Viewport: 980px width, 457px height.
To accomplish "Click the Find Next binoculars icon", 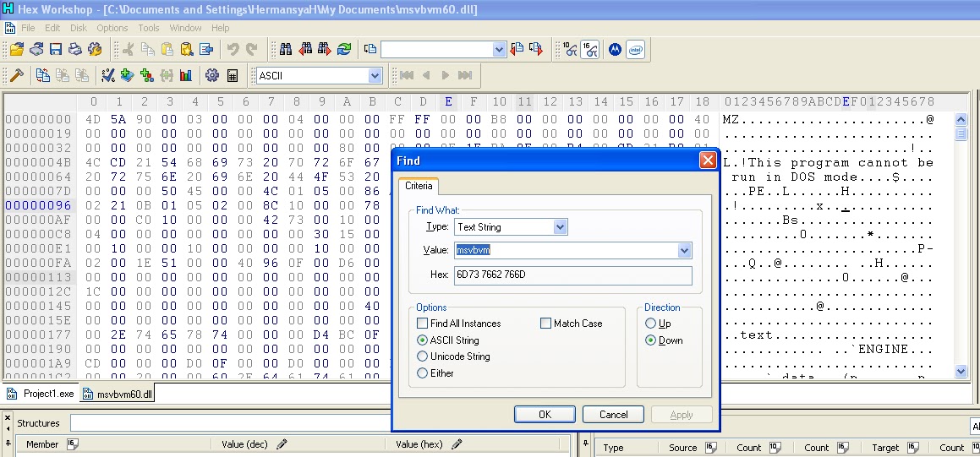I will pos(325,49).
